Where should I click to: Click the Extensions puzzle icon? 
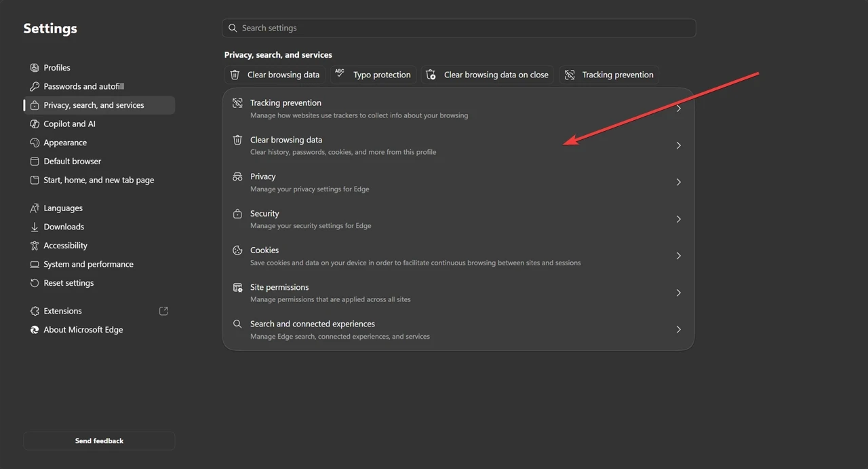(x=35, y=311)
